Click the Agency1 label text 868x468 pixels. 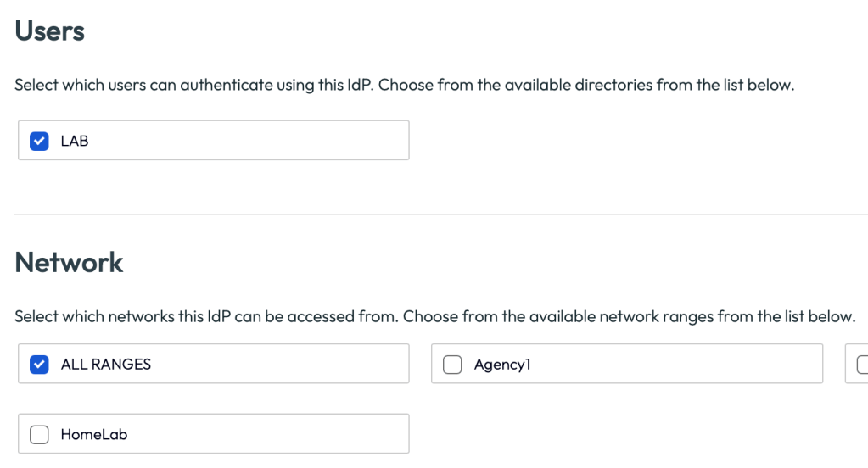[502, 365]
